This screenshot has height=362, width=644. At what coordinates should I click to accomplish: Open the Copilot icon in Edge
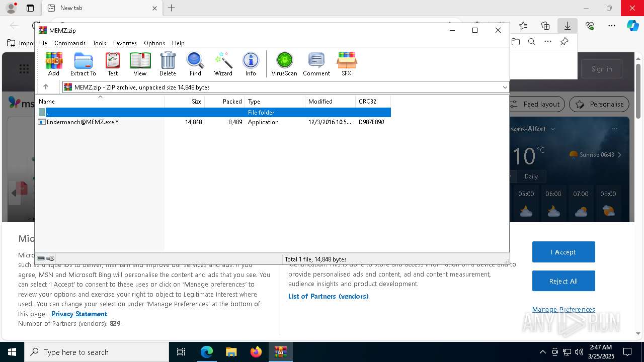(x=633, y=26)
